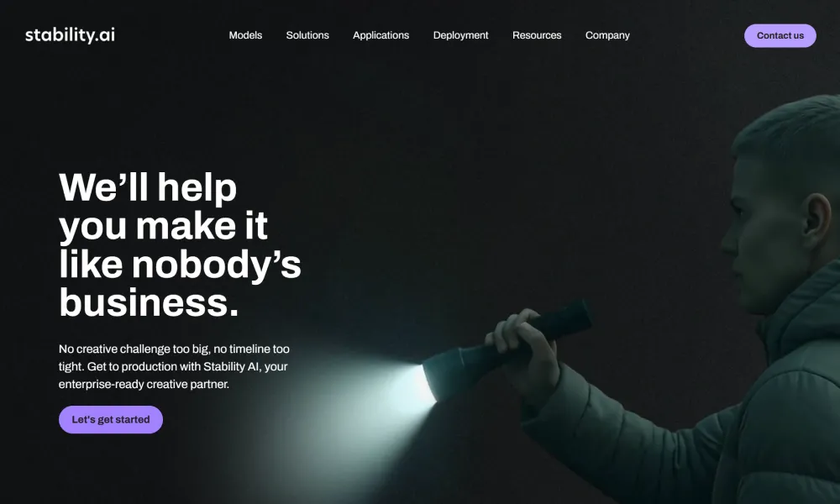Screen dimensions: 840x504
Task: Open the Applications menu
Action: point(381,35)
